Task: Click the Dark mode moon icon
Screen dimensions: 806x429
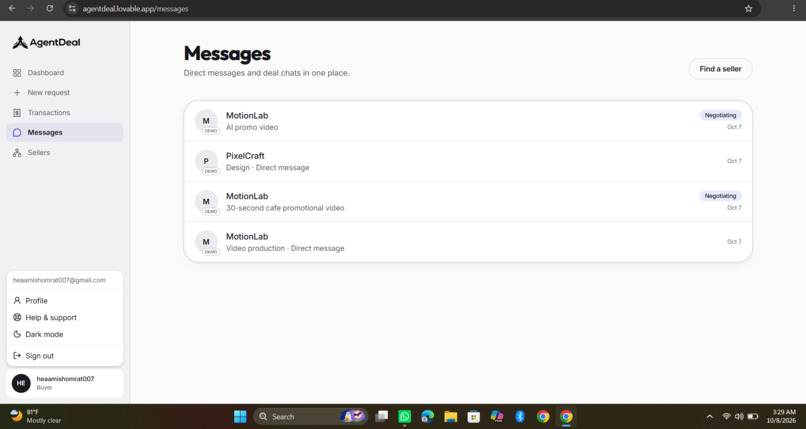Action: tap(17, 334)
